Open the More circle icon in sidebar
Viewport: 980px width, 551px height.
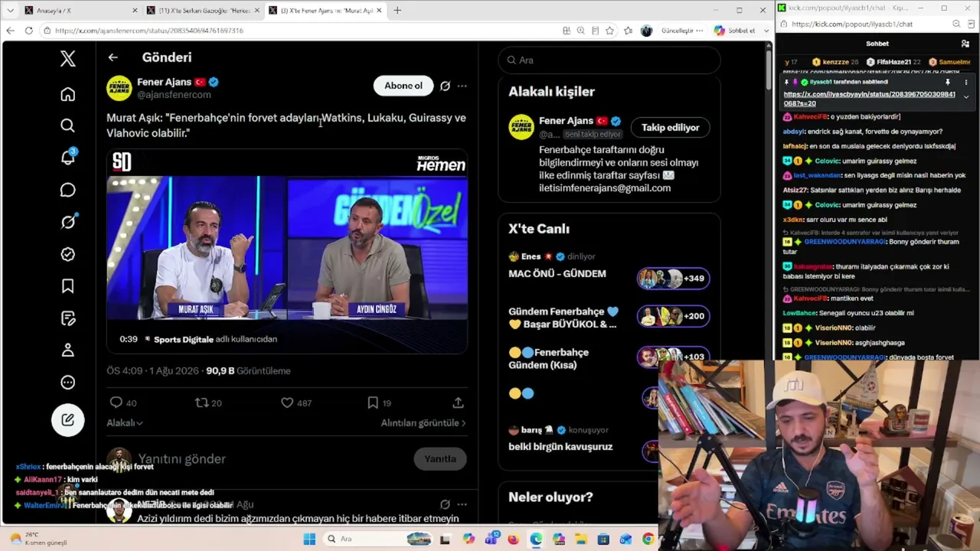68,383
